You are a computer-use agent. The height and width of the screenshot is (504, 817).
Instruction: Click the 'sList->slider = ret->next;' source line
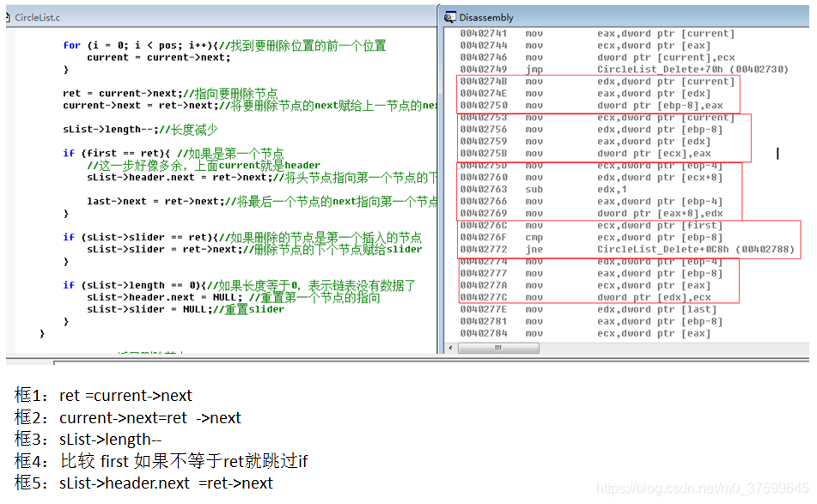pyautogui.click(x=254, y=249)
